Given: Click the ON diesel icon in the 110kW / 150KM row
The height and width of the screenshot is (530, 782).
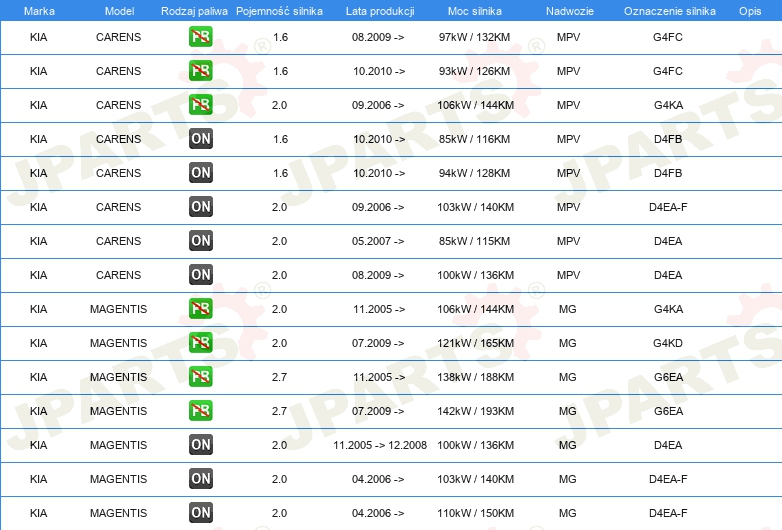Looking at the screenshot, I should pyautogui.click(x=200, y=513).
